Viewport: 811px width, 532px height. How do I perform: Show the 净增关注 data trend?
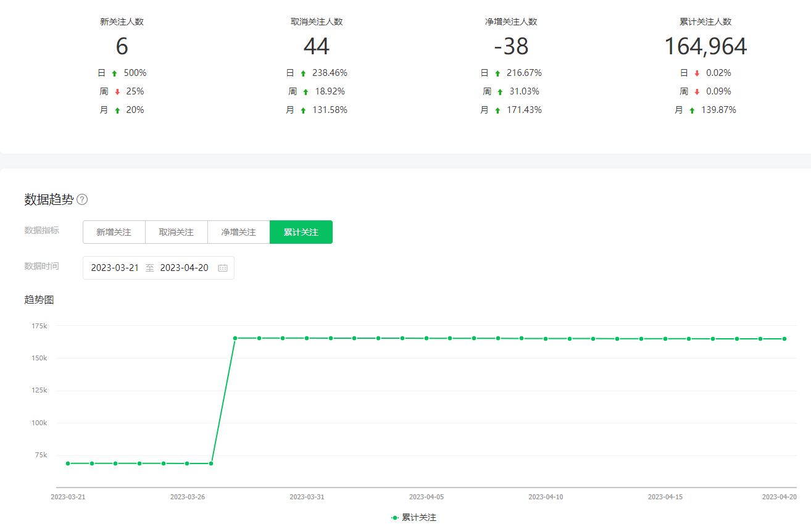[x=239, y=232]
